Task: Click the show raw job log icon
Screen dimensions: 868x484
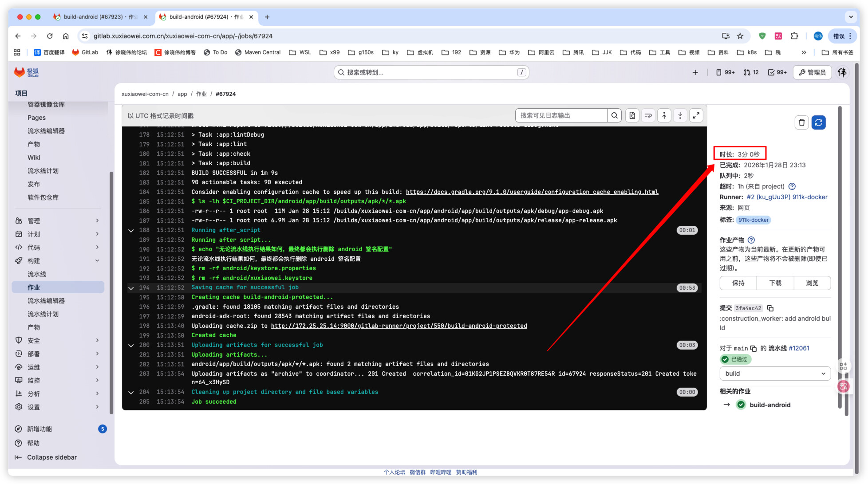Action: 632,116
